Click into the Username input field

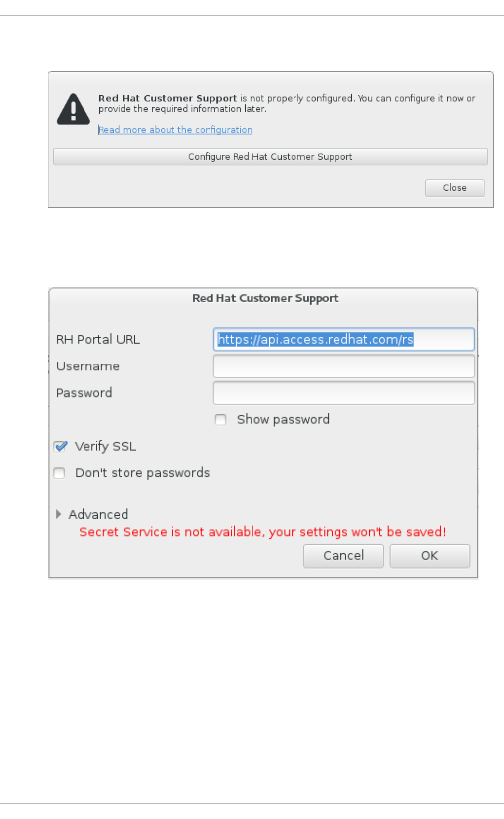(x=344, y=366)
